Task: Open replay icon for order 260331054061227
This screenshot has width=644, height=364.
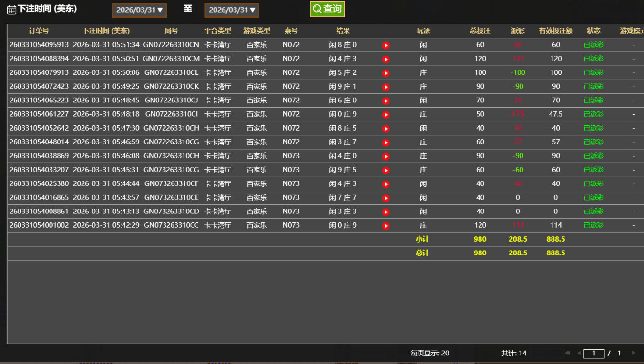Action: pos(386,115)
